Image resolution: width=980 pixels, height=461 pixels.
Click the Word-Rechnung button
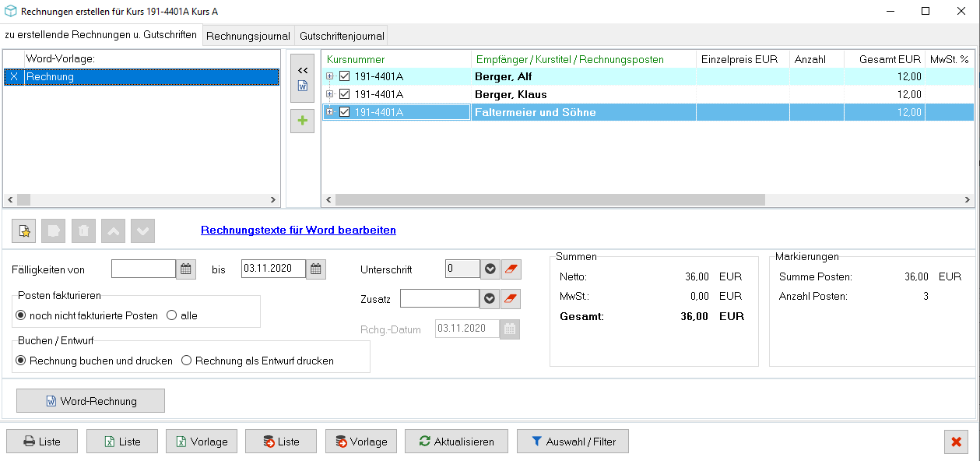[90, 401]
